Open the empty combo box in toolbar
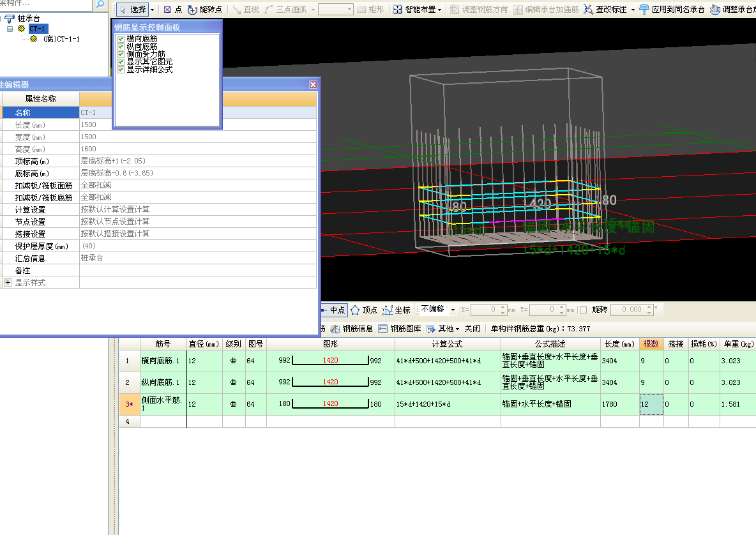Screen dimensions: 756x535 pos(336,9)
